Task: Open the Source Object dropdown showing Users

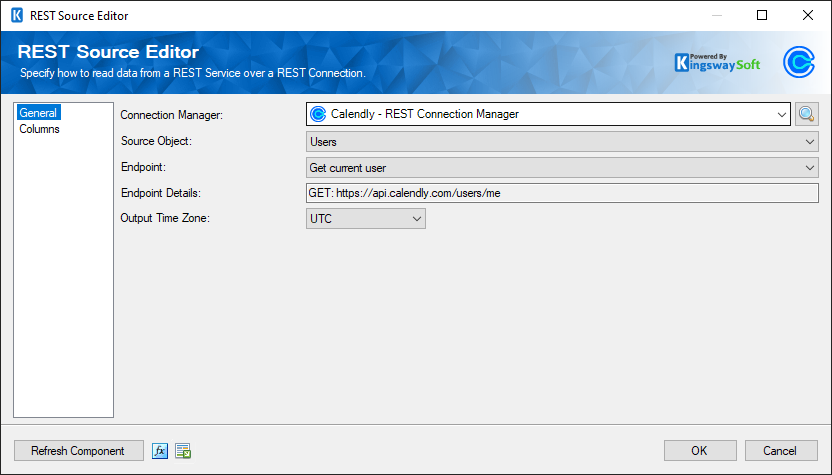Action: [x=562, y=142]
